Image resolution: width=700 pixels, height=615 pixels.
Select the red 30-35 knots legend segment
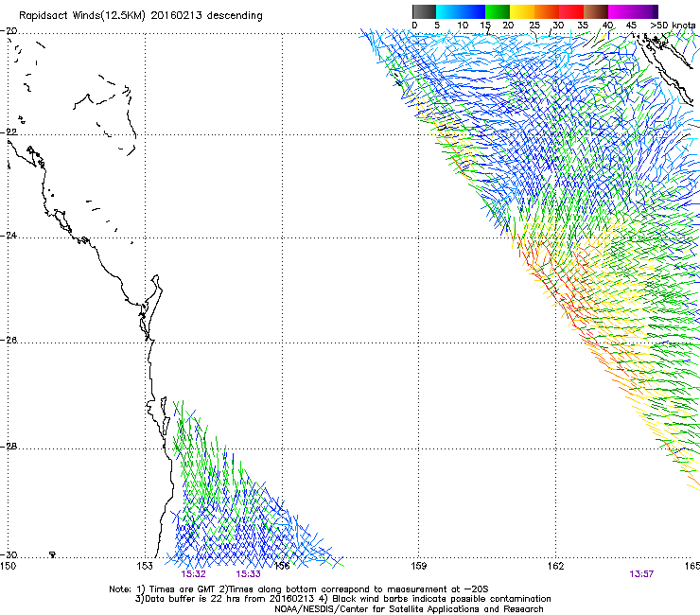click(571, 11)
